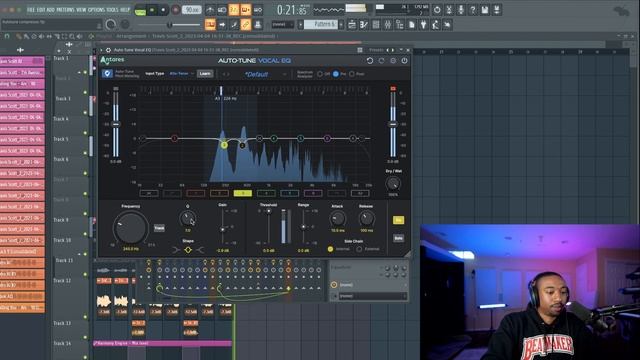The height and width of the screenshot is (360, 640).
Task: Click the Auto-Tune Vocal EQ redo icon
Action: click(382, 61)
